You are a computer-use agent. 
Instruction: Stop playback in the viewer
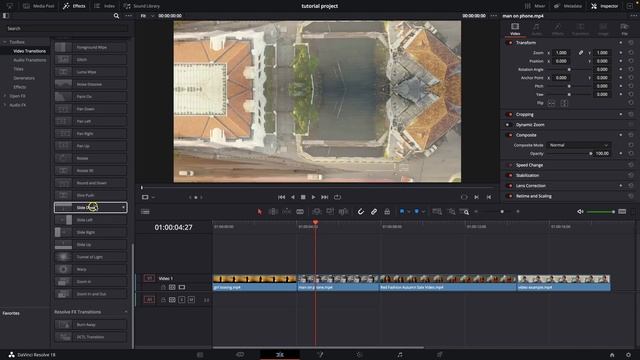tap(303, 197)
